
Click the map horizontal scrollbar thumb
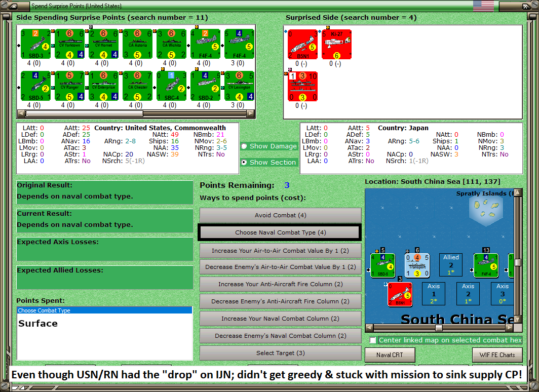coord(439,328)
